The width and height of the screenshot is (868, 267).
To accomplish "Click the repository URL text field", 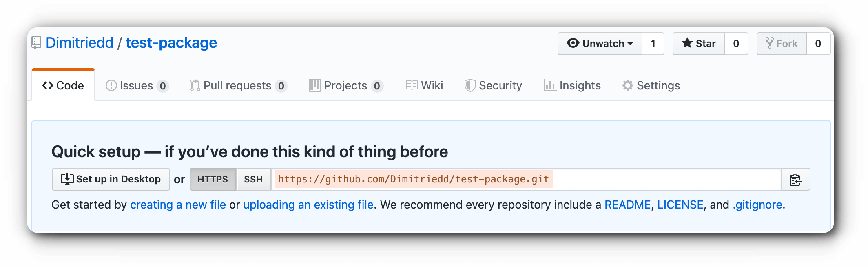I will tap(527, 179).
